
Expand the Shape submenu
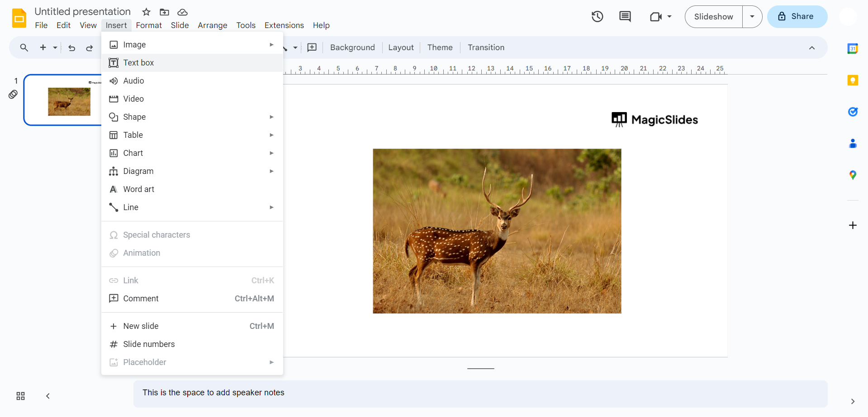[271, 117]
